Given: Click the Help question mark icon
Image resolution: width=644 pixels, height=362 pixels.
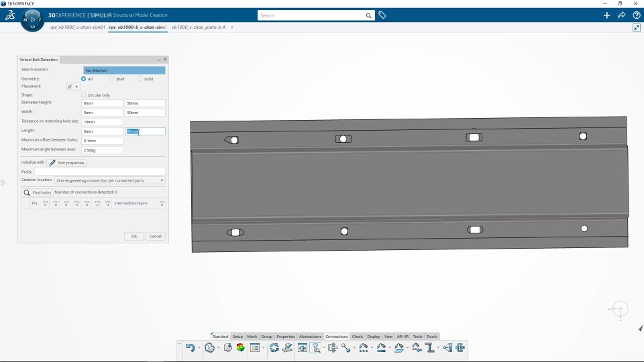Looking at the screenshot, I should point(636,15).
